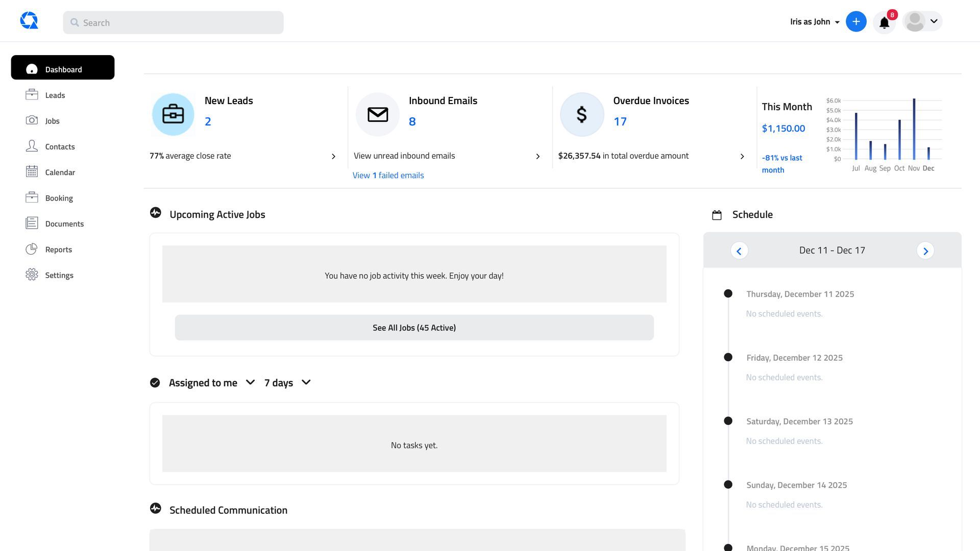Image resolution: width=980 pixels, height=551 pixels.
Task: Click the notification bell with 8 alerts
Action: pyautogui.click(x=885, y=22)
